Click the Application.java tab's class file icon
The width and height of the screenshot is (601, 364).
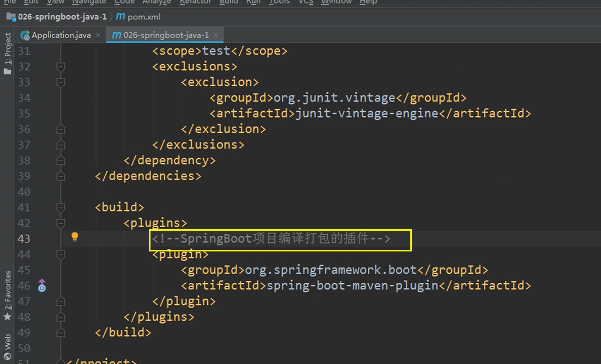click(x=25, y=35)
